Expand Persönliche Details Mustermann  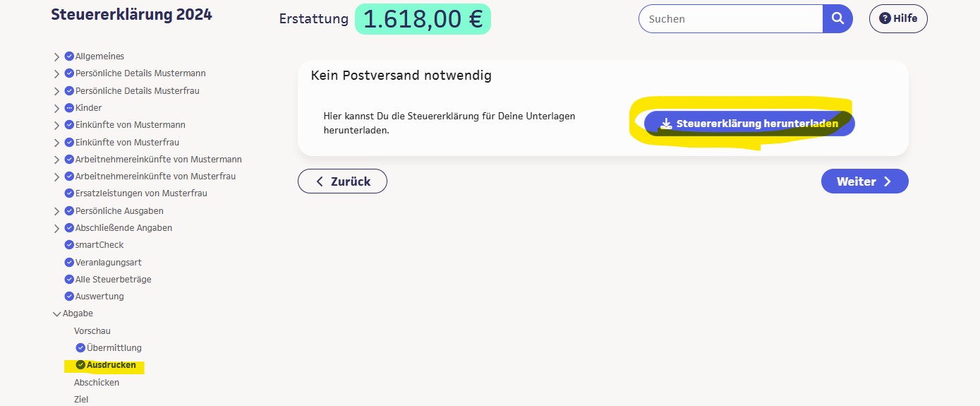56,73
